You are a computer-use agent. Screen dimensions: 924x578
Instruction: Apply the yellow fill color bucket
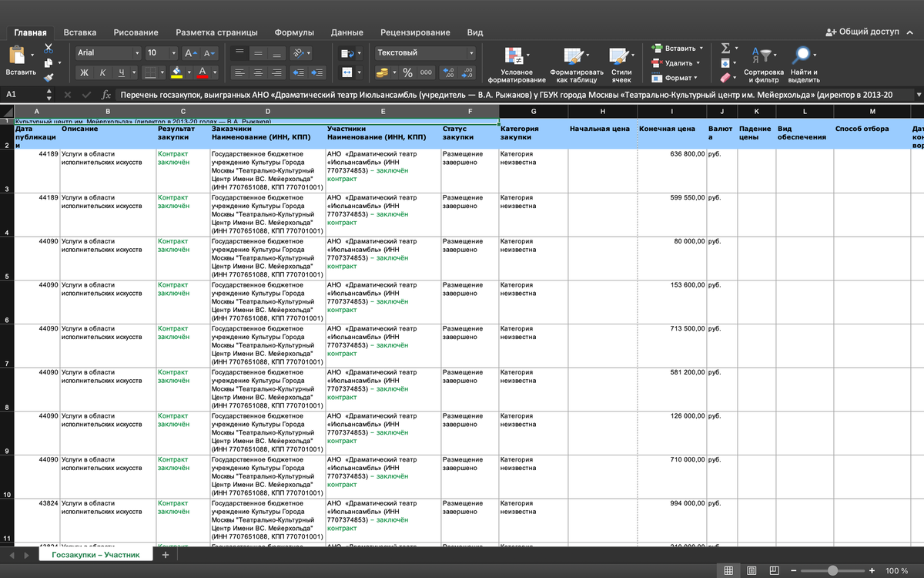point(177,72)
